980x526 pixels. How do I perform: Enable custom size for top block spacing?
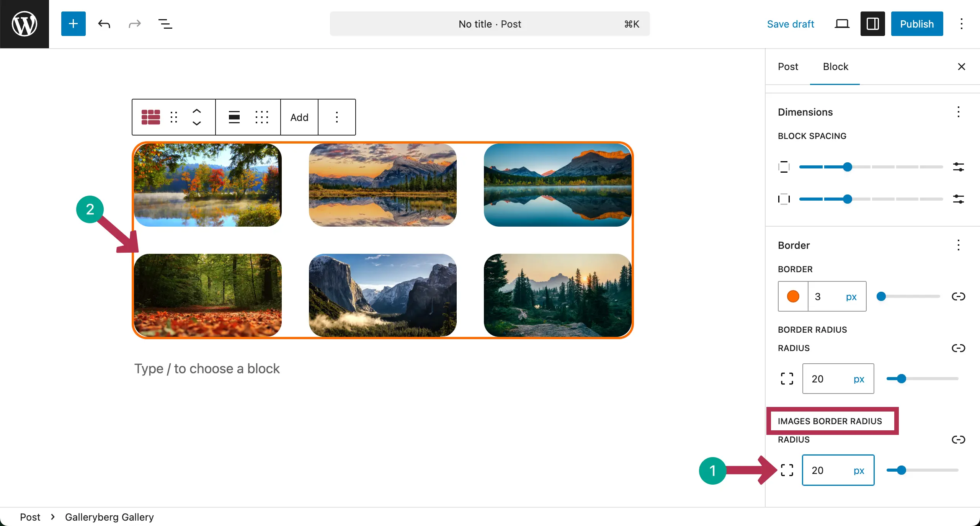[959, 167]
